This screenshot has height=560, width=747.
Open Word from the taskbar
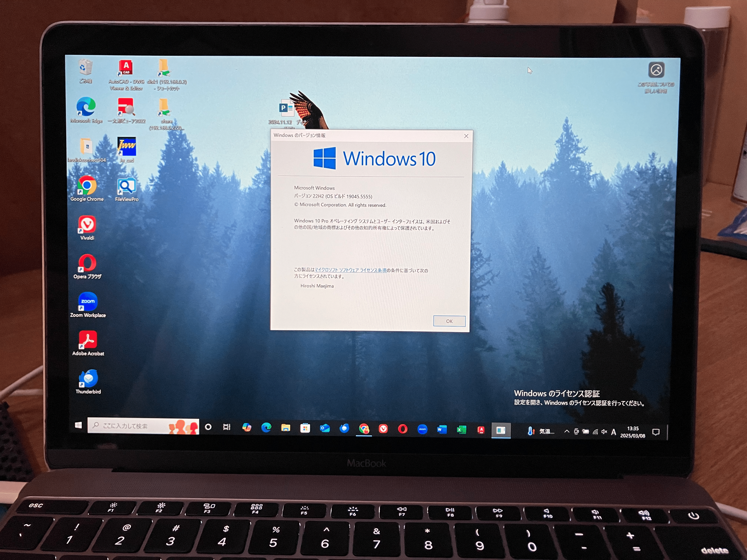tap(442, 430)
